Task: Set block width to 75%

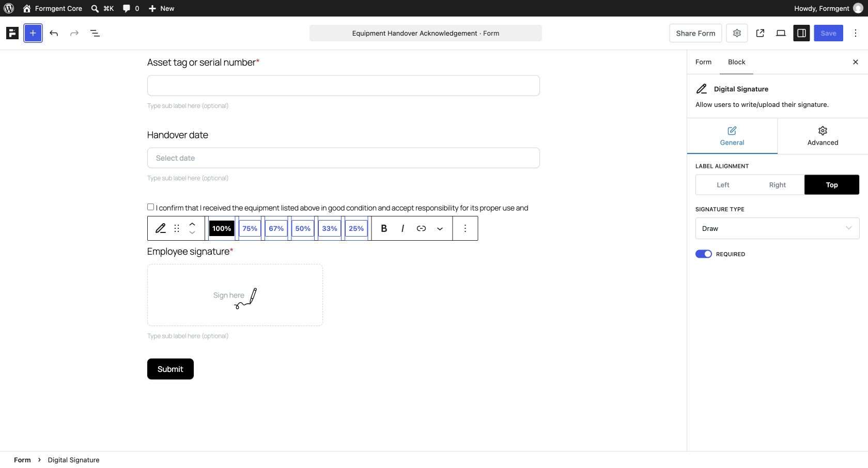Action: point(250,228)
